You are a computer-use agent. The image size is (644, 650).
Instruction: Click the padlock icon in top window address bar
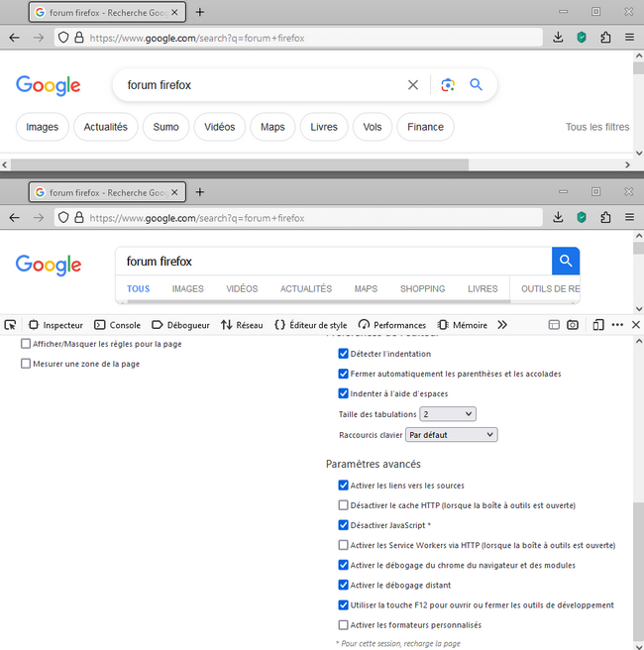pos(78,38)
